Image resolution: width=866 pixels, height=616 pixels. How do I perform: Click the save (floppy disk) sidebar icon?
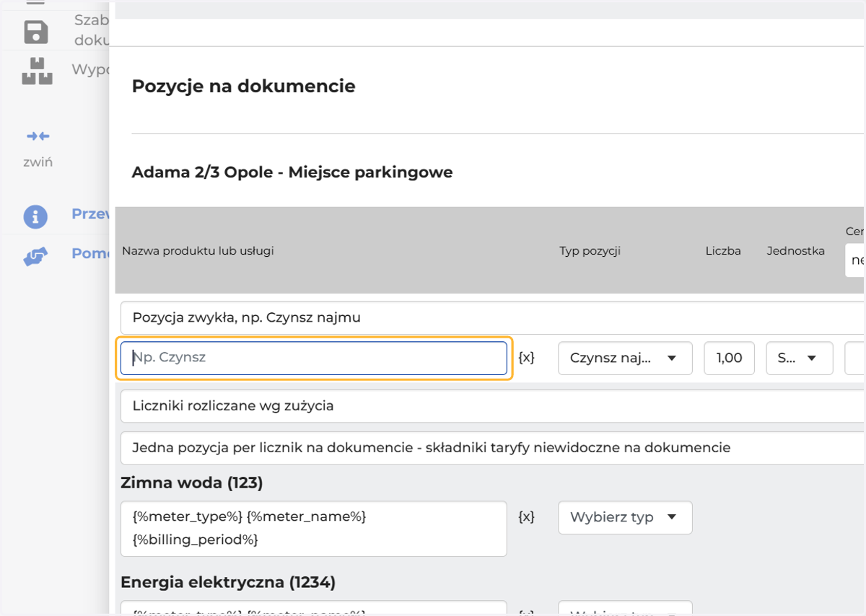[36, 32]
